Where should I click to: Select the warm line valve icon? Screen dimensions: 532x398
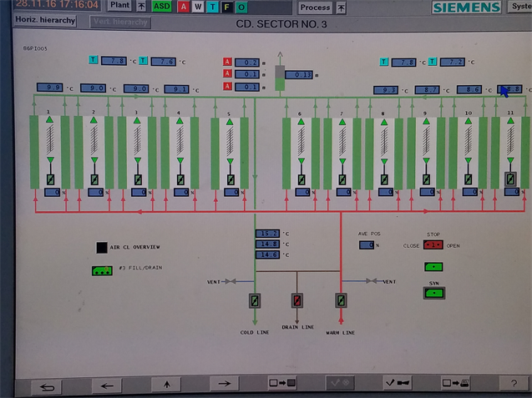coord(340,300)
